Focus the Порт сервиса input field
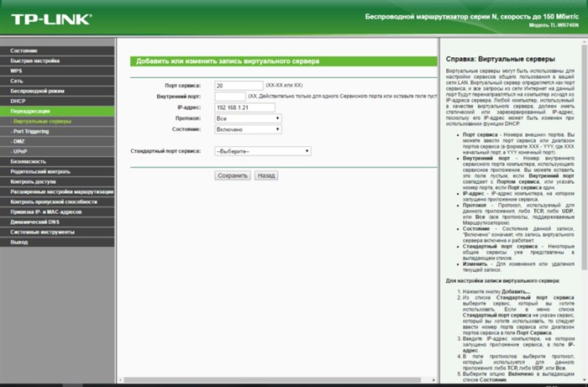 pos(239,86)
